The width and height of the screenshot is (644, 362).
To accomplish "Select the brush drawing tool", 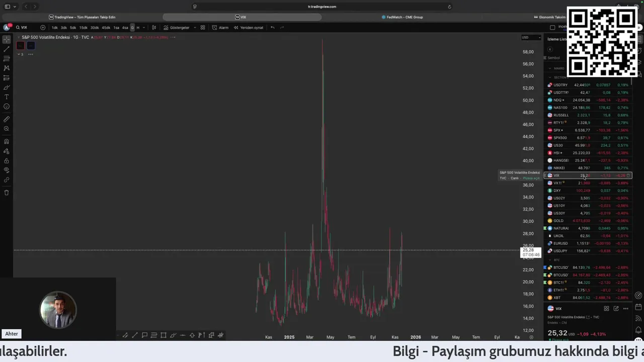I will click(x=7, y=87).
